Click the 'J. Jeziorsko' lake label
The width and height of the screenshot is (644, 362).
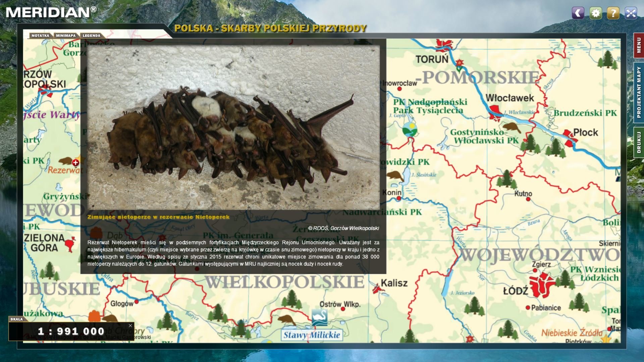(463, 293)
